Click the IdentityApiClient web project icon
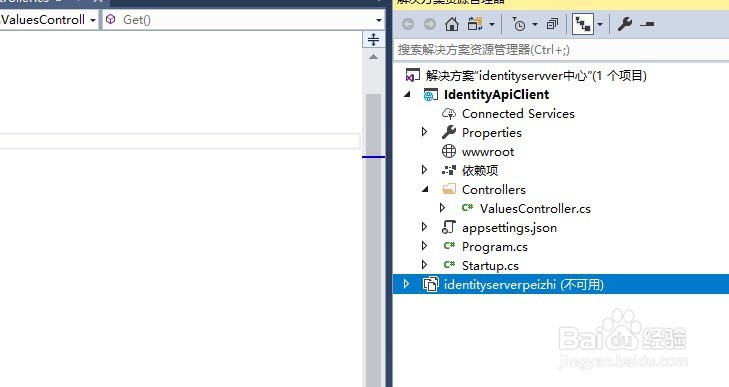 click(x=431, y=95)
